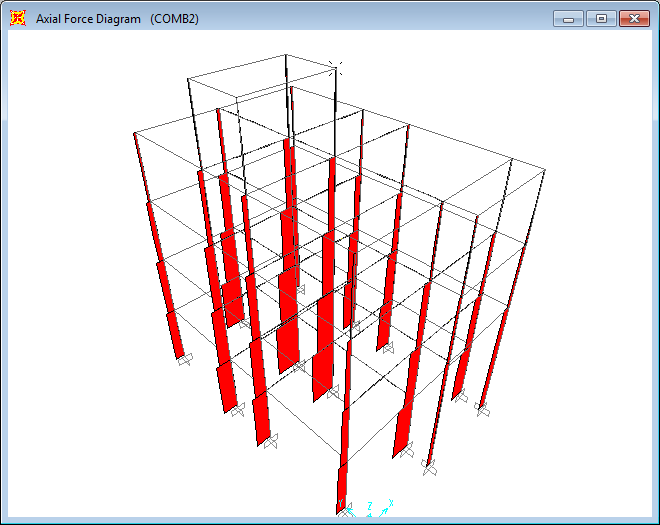Click the far-right roof corner joint
The height and width of the screenshot is (525, 660).
tap(547, 171)
